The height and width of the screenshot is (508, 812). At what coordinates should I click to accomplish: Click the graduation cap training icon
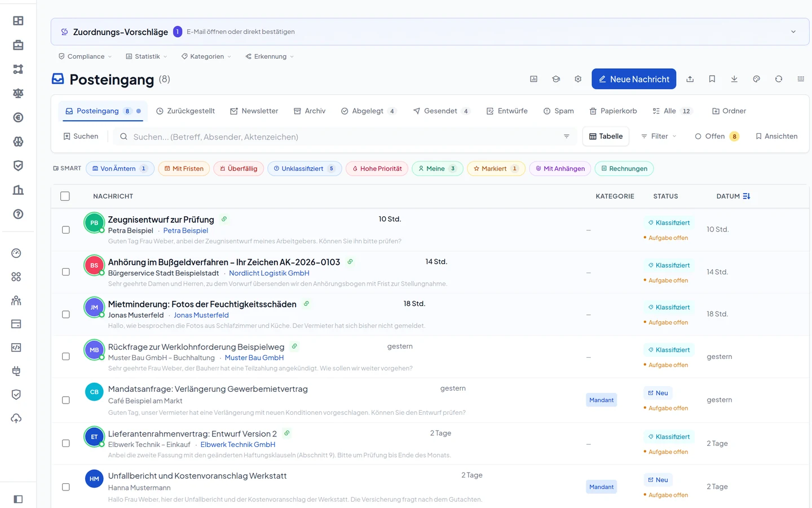(556, 79)
